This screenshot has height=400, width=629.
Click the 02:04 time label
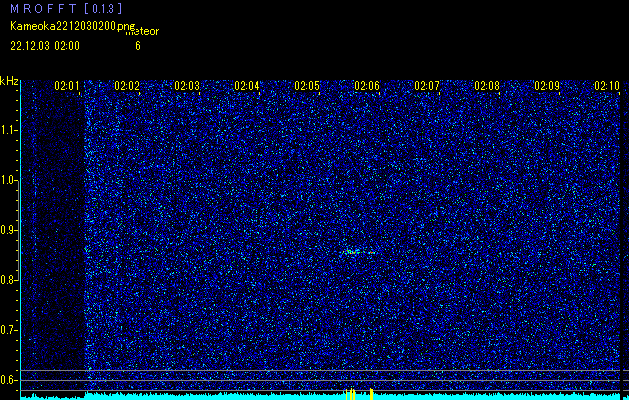247,86
